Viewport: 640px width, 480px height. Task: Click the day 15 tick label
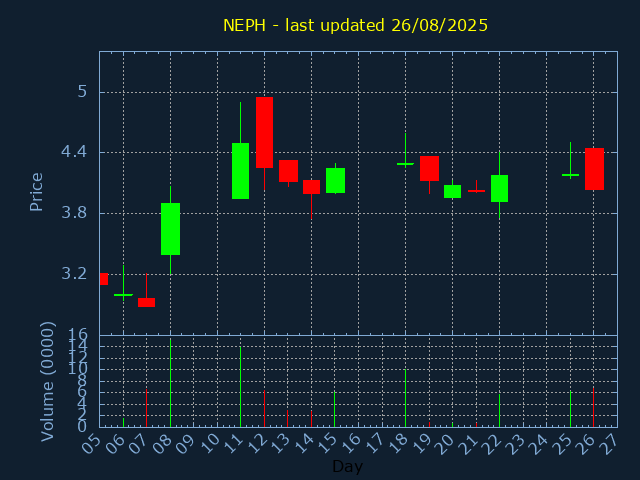pyautogui.click(x=326, y=443)
